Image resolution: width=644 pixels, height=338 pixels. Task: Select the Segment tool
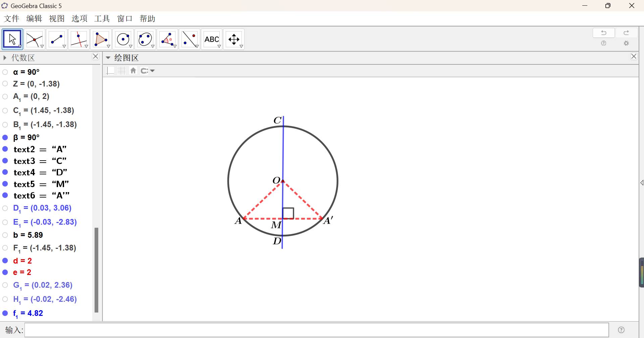(56, 39)
